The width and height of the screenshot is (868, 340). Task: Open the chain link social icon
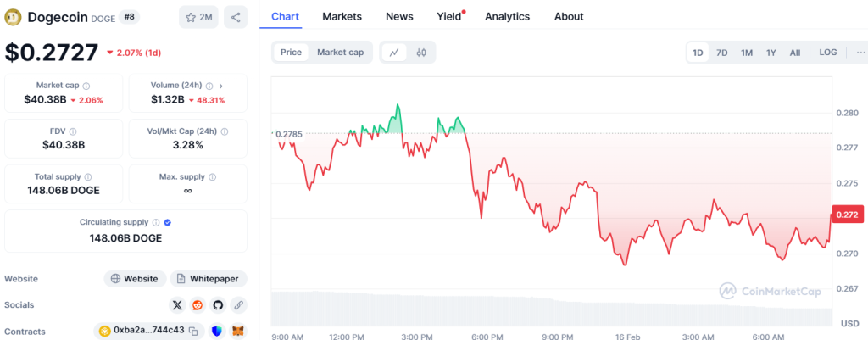pyautogui.click(x=238, y=305)
